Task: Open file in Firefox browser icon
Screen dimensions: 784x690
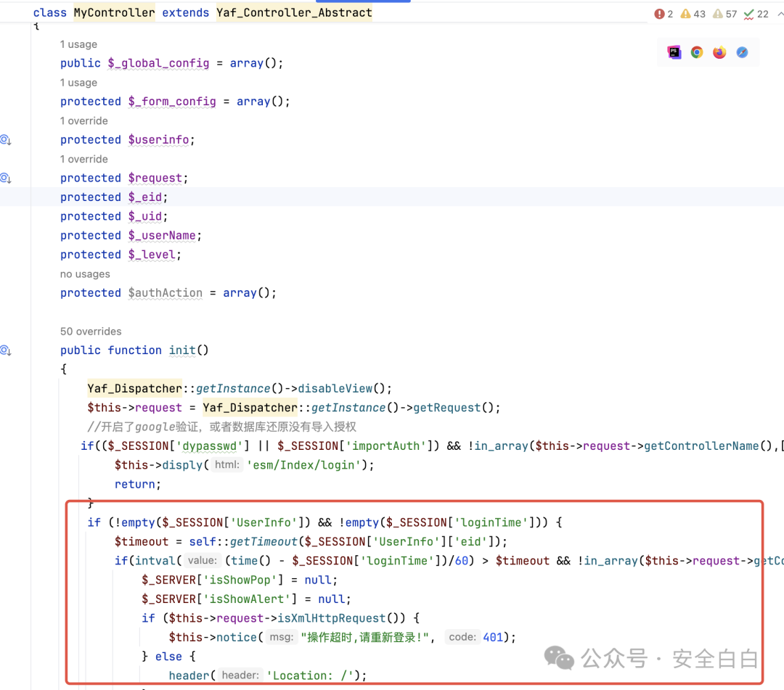Action: [719, 52]
